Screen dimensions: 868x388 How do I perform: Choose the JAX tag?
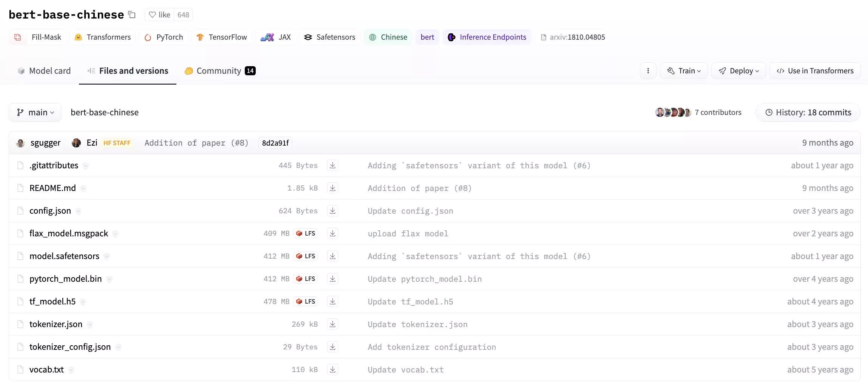tap(276, 37)
